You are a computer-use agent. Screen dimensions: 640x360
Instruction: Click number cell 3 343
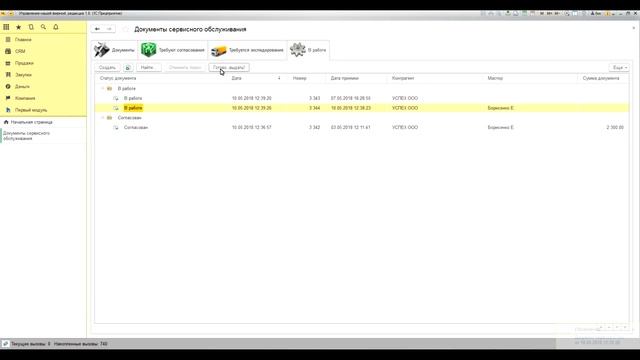[x=315, y=98]
